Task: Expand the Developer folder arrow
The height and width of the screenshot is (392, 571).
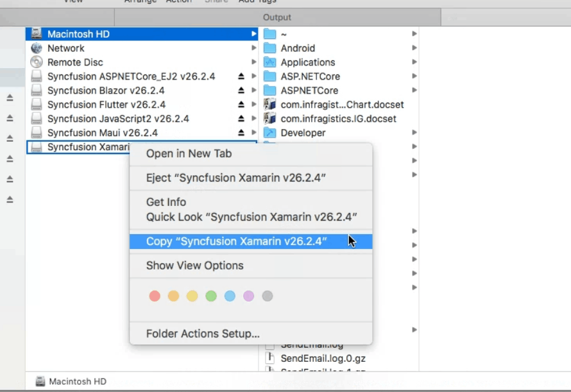Action: (414, 133)
